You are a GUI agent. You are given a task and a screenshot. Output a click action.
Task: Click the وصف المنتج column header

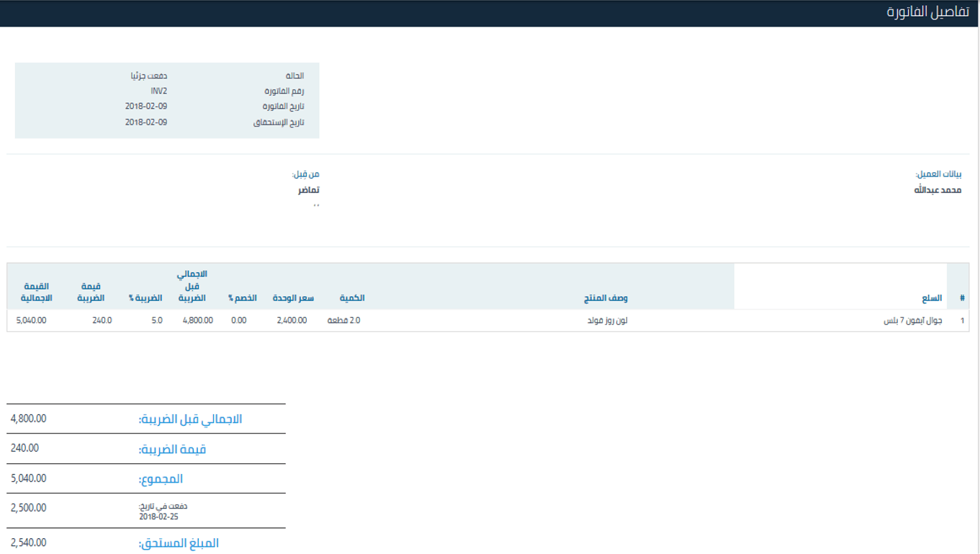click(606, 298)
